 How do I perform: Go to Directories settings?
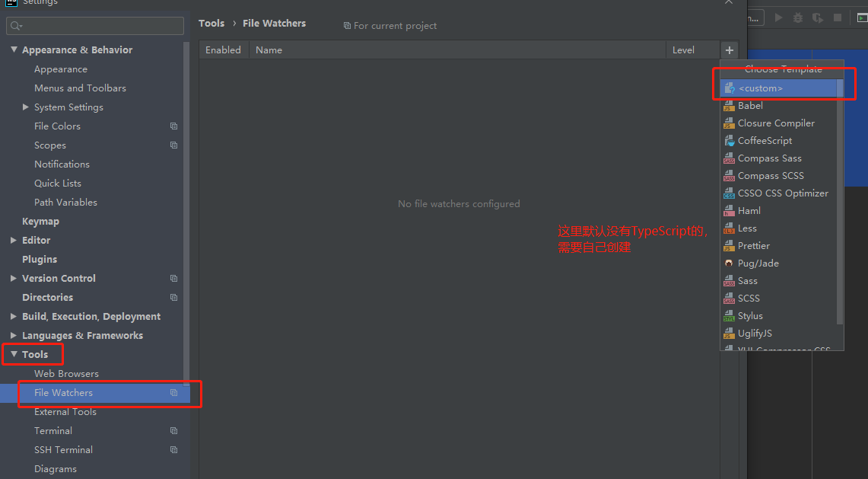click(x=48, y=297)
